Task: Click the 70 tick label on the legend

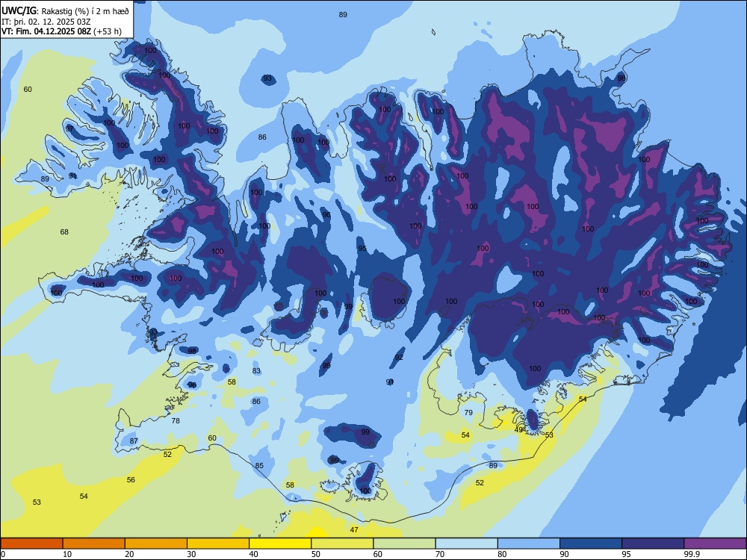Action: pyautogui.click(x=440, y=554)
